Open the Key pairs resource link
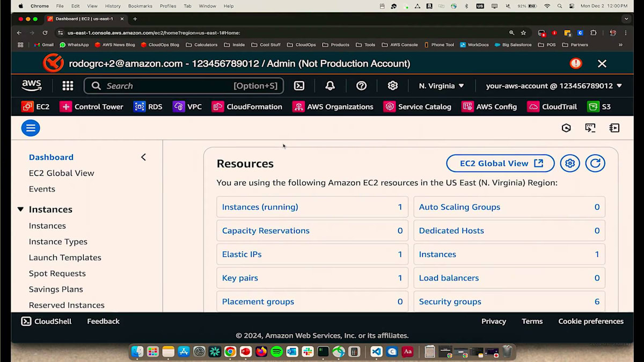Screen dimensions: 644x362 click(240, 278)
